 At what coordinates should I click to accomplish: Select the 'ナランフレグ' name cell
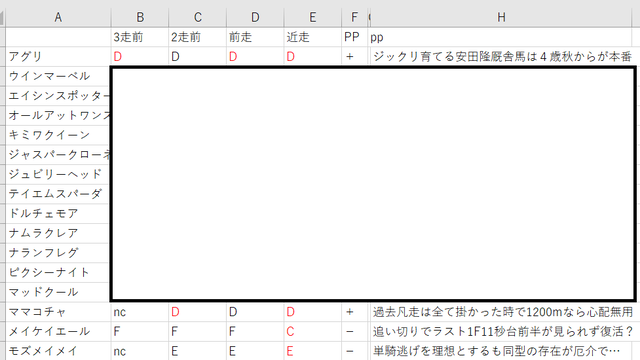58,253
